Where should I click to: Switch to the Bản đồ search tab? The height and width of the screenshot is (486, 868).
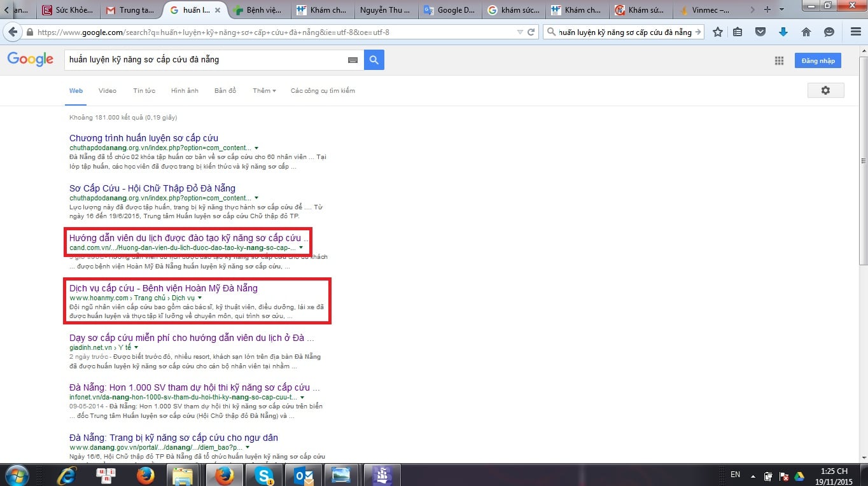[x=225, y=91]
